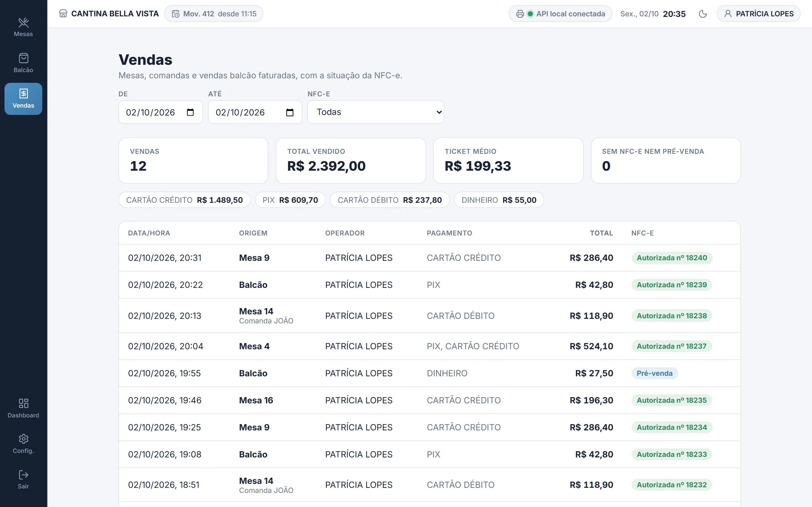This screenshot has width=812, height=507.
Task: Open the Mesas section in sidebar
Action: click(23, 27)
